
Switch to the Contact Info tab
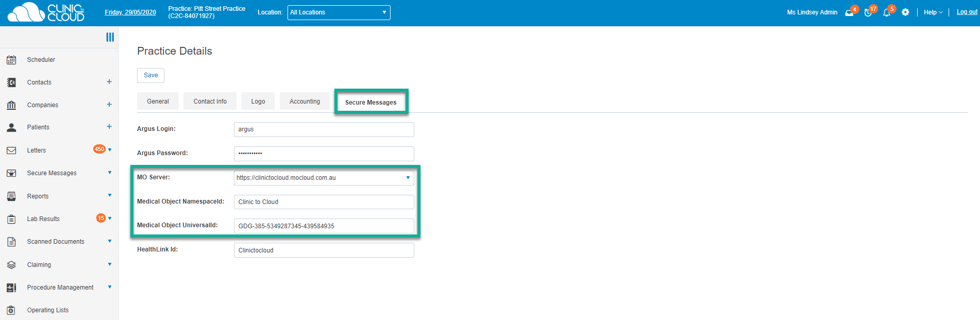point(210,102)
